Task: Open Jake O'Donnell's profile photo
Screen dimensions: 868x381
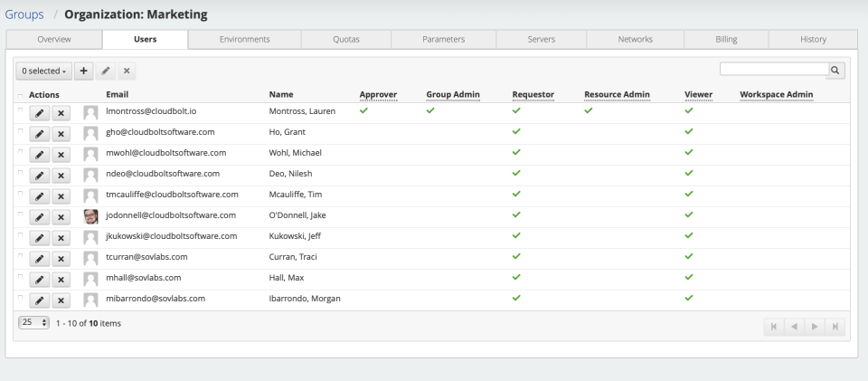Action: click(90, 216)
